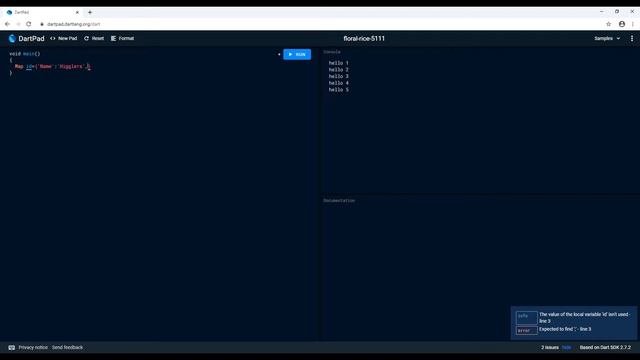The width and height of the screenshot is (640, 360).
Task: Click the error issue on line 3
Action: (x=554, y=329)
